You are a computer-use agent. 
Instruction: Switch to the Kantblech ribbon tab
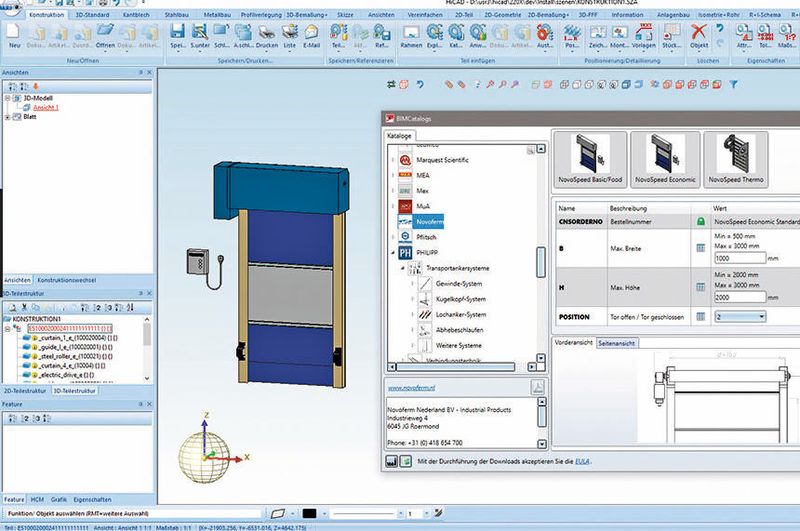click(136, 15)
